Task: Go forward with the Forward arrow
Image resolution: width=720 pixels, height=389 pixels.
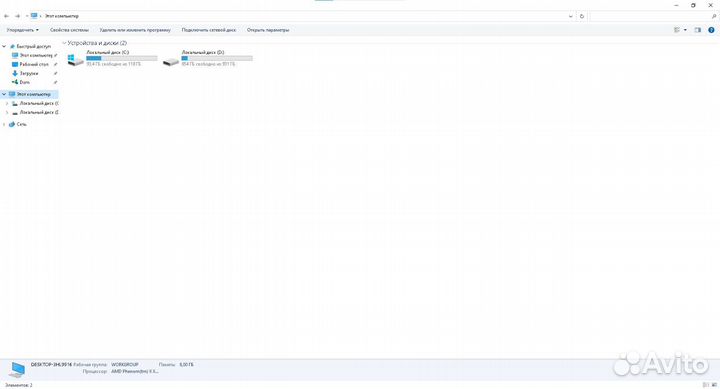Action: tap(17, 16)
